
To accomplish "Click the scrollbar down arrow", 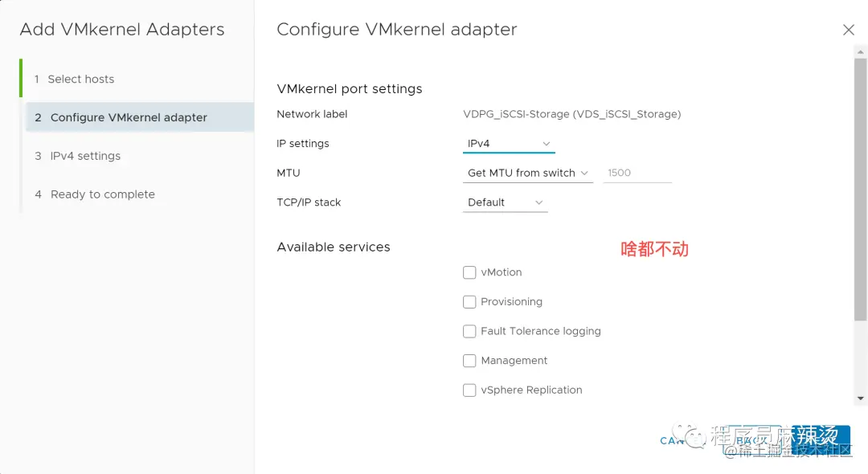I will (x=860, y=398).
